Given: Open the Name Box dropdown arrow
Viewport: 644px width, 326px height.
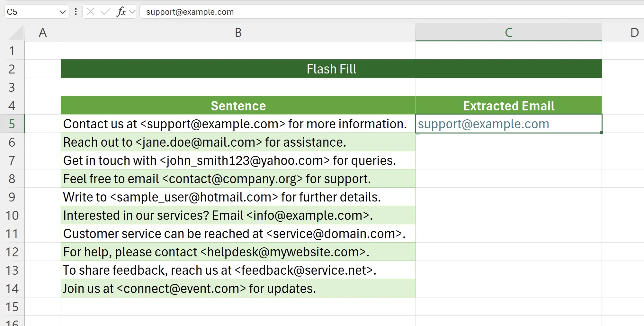Looking at the screenshot, I should pyautogui.click(x=62, y=12).
